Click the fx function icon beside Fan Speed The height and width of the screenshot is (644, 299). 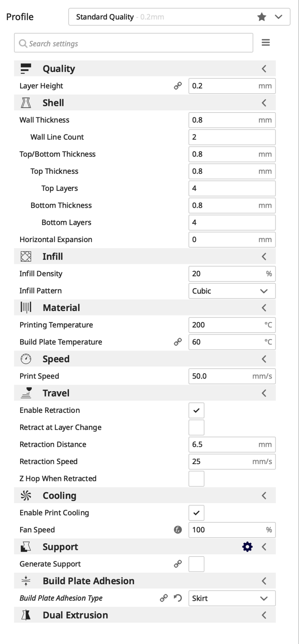pyautogui.click(x=178, y=530)
